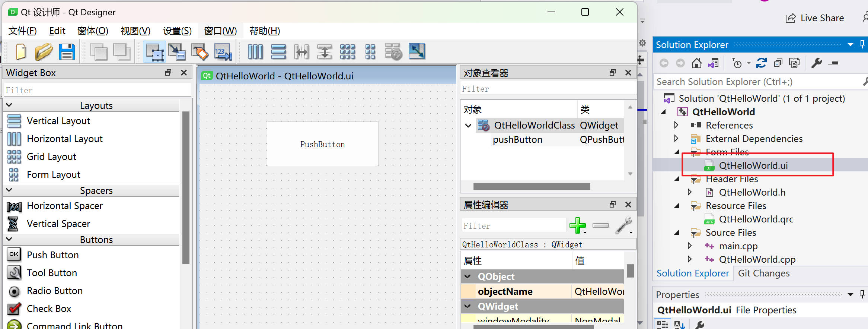Click Refresh icon in Solution Explorer toolbar
Image resolution: width=868 pixels, height=329 pixels.
tap(761, 63)
